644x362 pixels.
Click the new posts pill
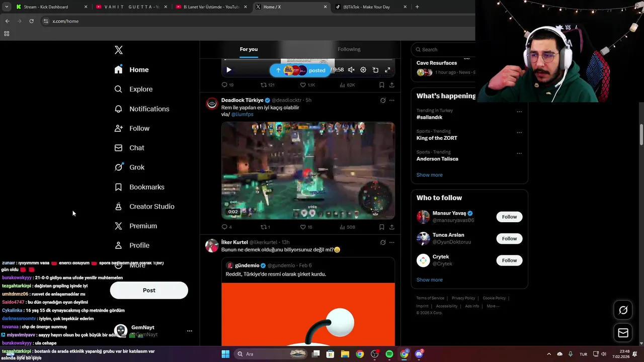(x=300, y=70)
